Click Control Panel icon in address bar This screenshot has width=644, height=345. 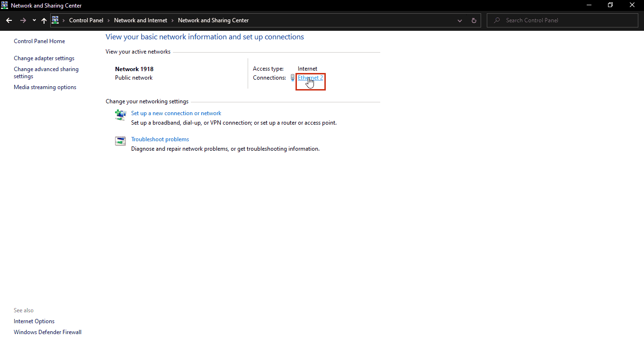tap(55, 20)
